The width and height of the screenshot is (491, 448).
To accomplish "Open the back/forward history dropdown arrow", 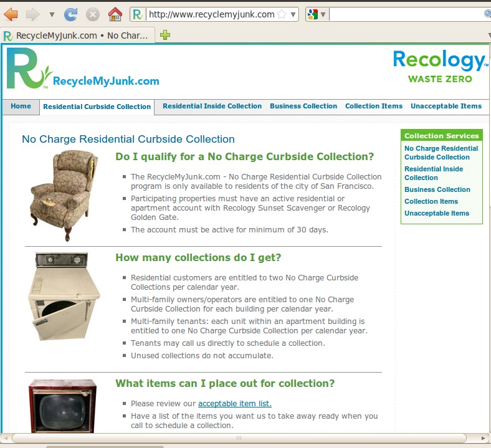I will pos(52,14).
